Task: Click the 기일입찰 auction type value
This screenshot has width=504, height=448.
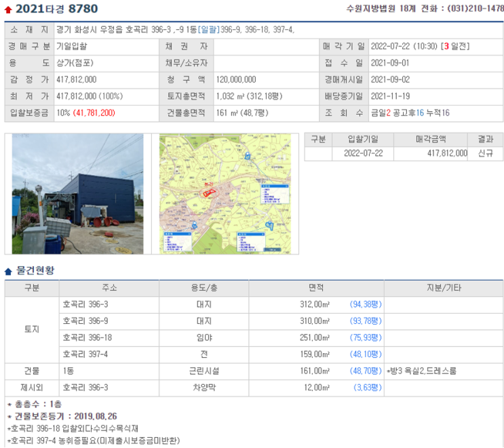Action: 72,47
